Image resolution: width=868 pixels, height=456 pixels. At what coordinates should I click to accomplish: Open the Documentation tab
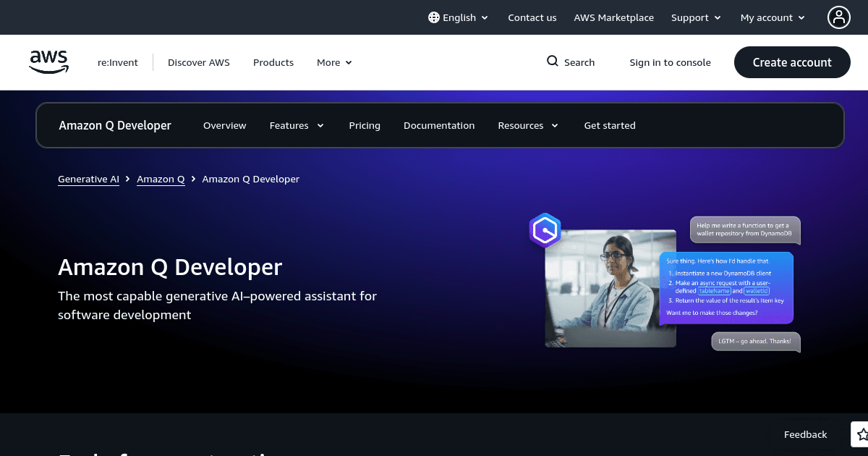tap(439, 125)
